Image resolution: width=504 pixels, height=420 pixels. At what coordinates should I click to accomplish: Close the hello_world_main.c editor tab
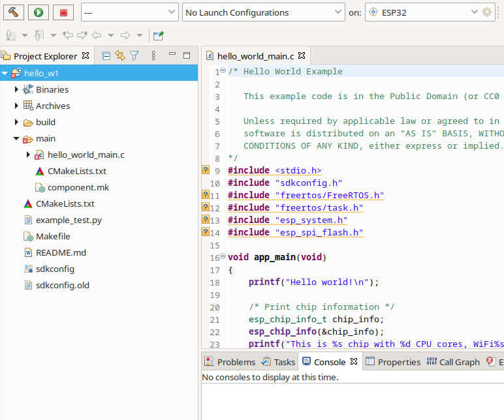302,55
